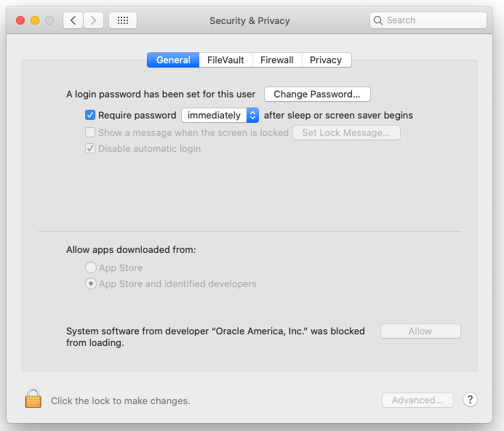Go forward using the right arrow button

click(93, 20)
